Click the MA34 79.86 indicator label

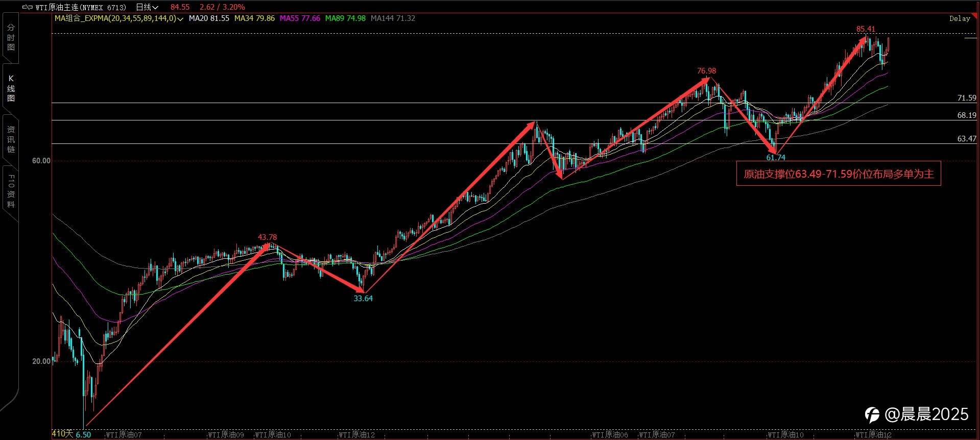254,18
